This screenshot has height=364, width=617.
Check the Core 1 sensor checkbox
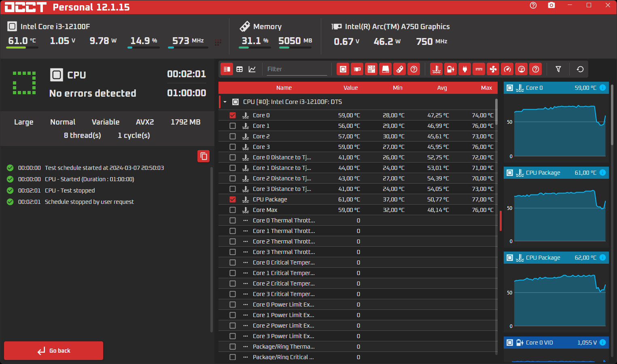tap(233, 126)
